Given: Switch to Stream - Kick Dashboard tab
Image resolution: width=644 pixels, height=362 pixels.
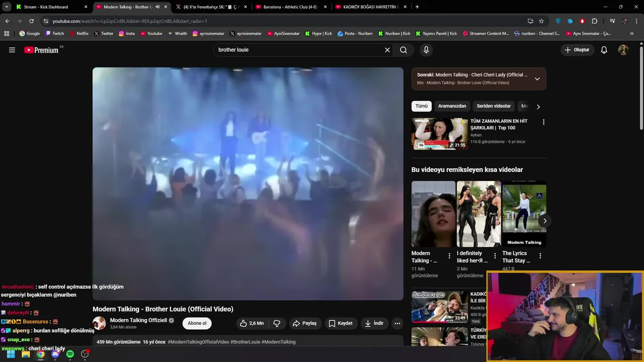Looking at the screenshot, I should pyautogui.click(x=51, y=7).
